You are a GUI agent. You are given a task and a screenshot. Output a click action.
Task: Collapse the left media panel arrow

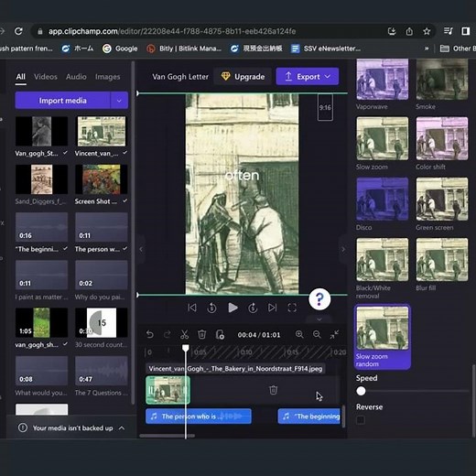pos(141,249)
